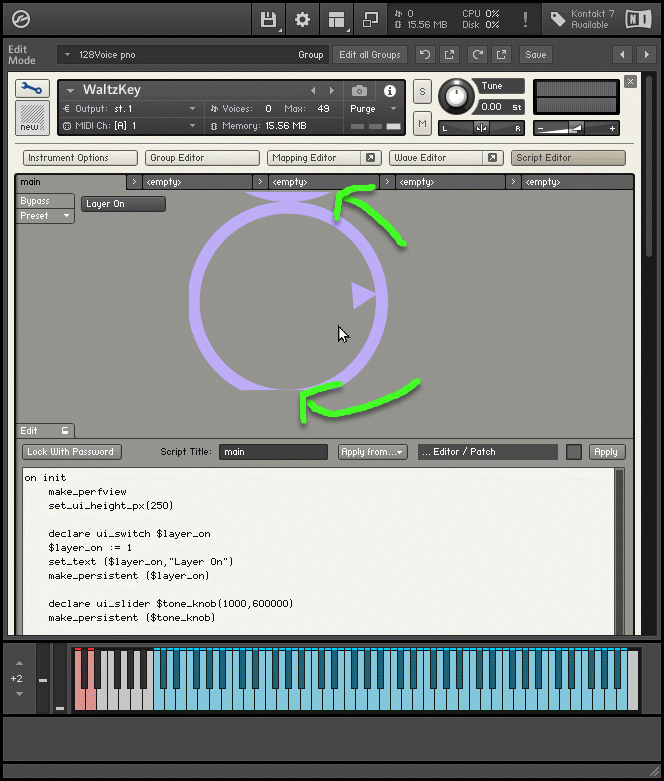Open the script Preset dropdown

pyautogui.click(x=45, y=216)
